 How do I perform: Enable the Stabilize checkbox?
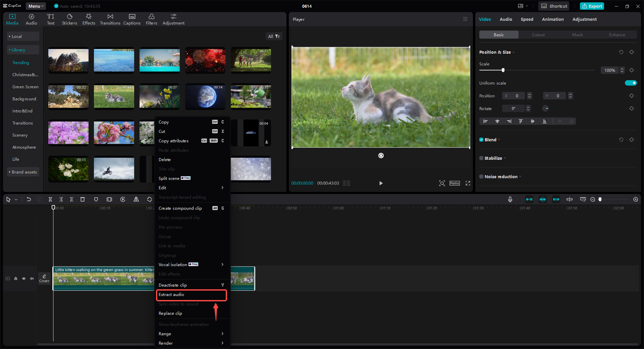pyautogui.click(x=481, y=158)
